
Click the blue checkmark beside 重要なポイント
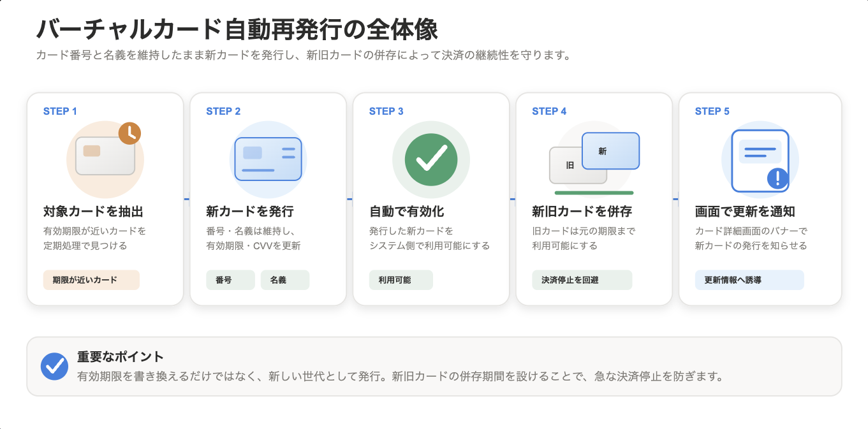pyautogui.click(x=54, y=367)
